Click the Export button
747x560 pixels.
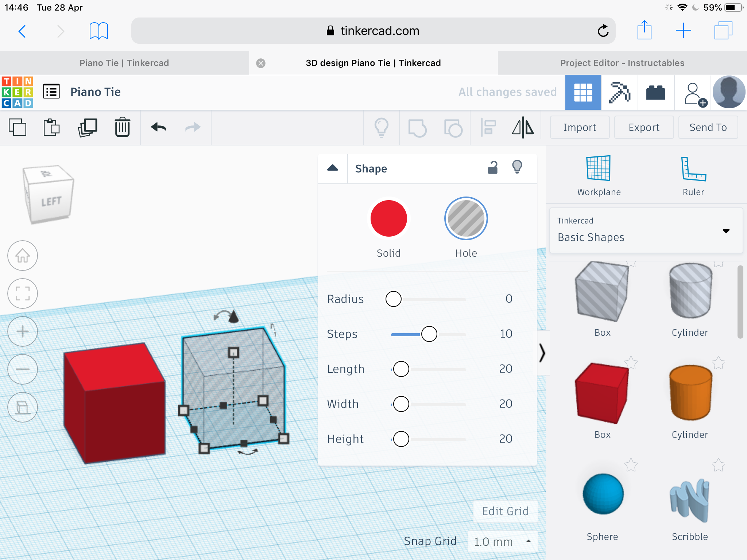click(x=644, y=127)
